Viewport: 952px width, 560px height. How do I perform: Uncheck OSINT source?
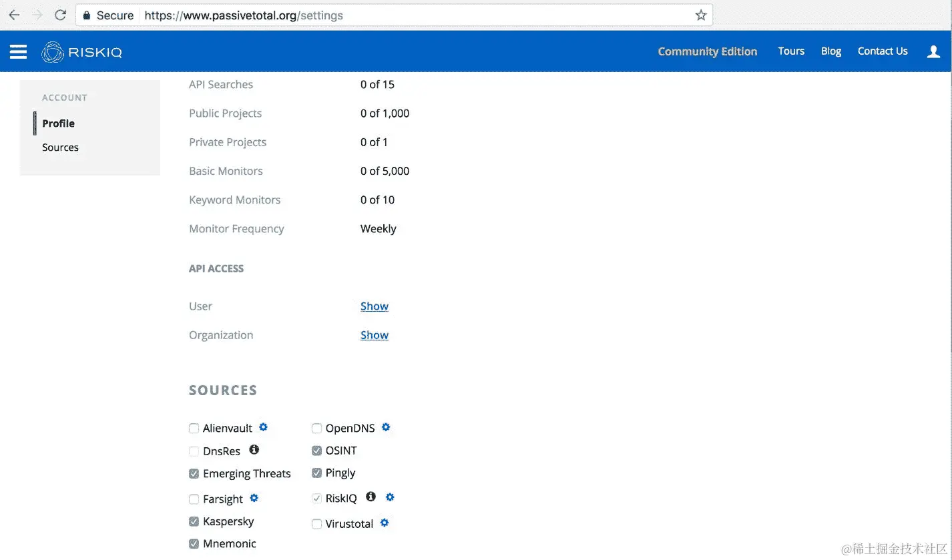click(316, 451)
